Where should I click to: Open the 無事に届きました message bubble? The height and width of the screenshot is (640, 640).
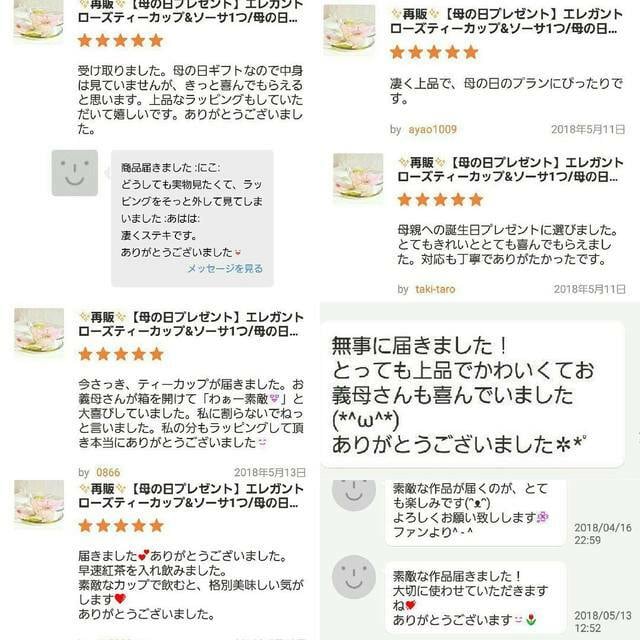coord(473,394)
